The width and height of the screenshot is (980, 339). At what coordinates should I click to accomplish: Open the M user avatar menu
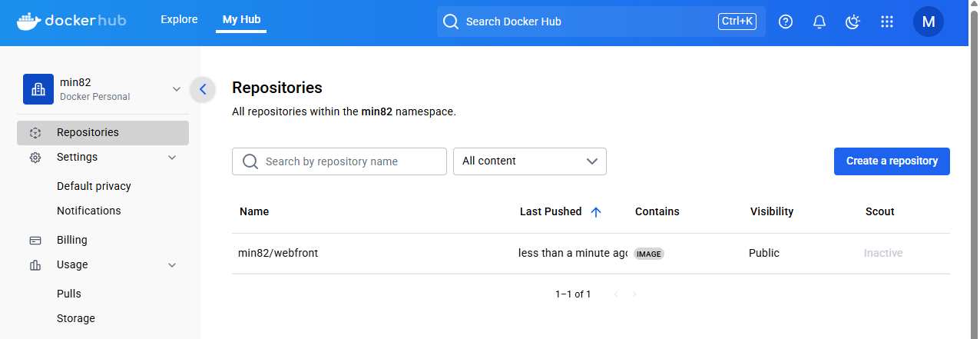[929, 22]
